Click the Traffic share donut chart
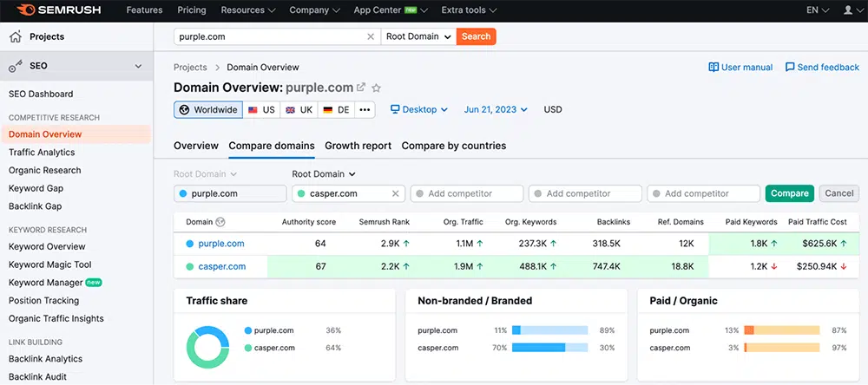The image size is (868, 385). click(x=207, y=348)
